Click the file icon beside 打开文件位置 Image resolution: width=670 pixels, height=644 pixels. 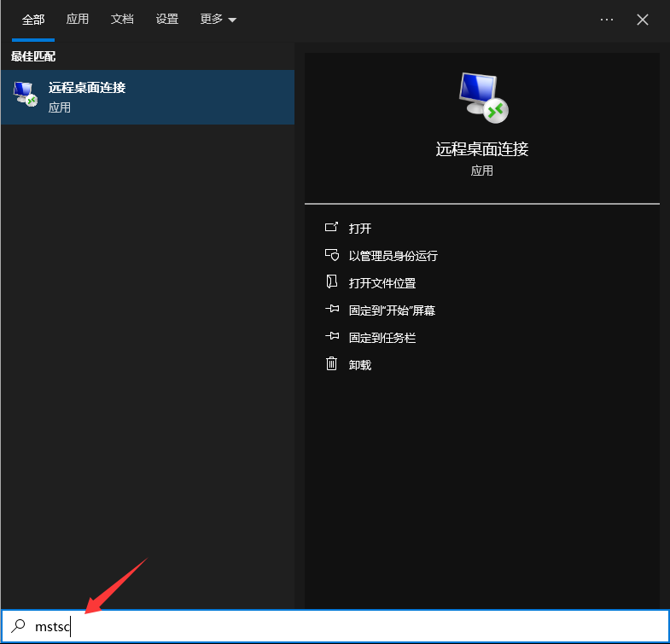click(x=332, y=282)
